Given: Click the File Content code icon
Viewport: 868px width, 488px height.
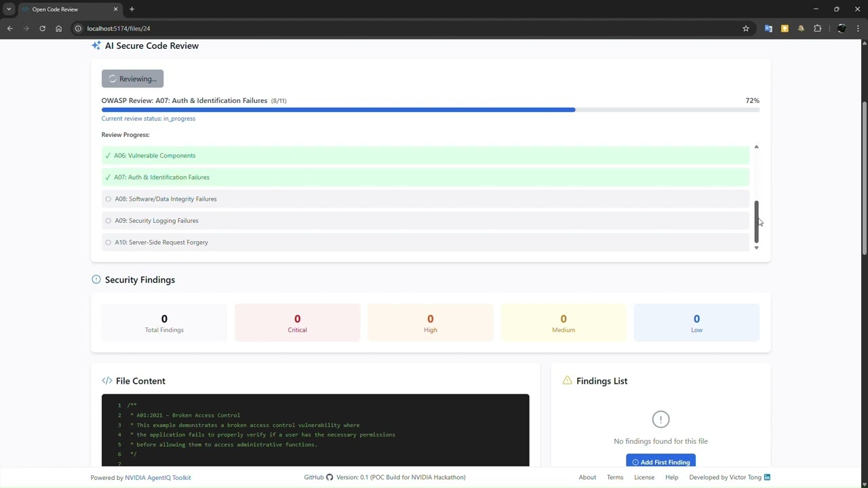Looking at the screenshot, I should [107, 381].
